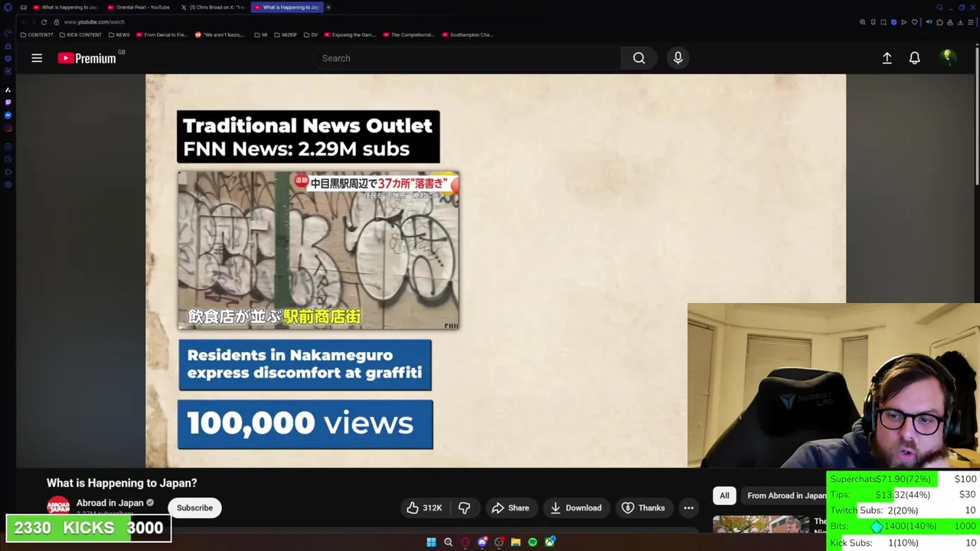Open the KICK CONTENT bookmarks folder
This screenshot has height=551, width=980.
(x=80, y=34)
